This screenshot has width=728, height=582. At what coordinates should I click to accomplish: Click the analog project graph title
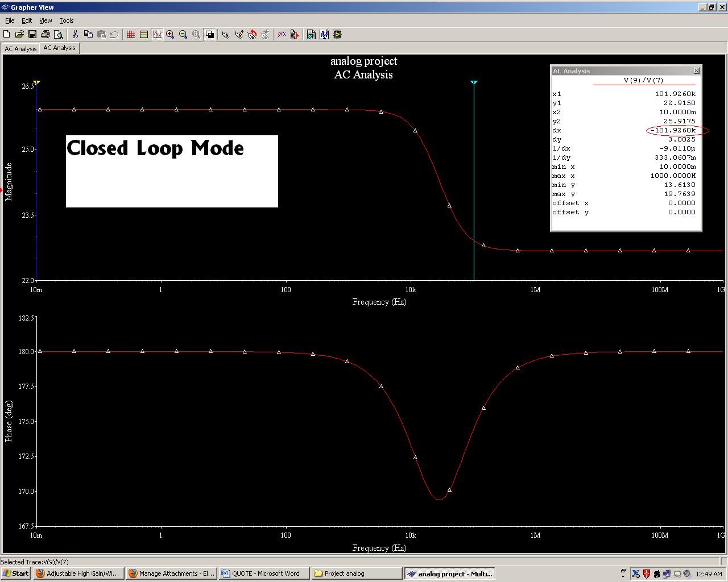pyautogui.click(x=363, y=61)
